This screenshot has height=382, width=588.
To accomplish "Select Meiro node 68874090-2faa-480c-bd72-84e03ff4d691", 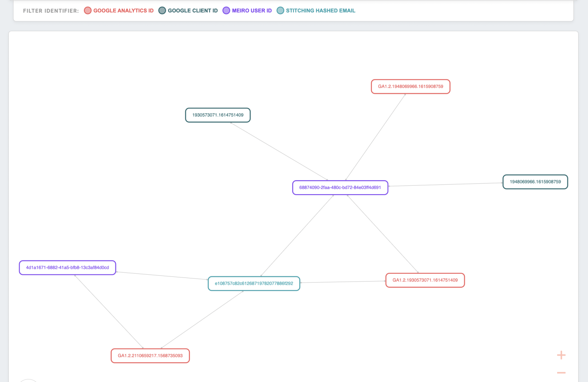I will (340, 187).
